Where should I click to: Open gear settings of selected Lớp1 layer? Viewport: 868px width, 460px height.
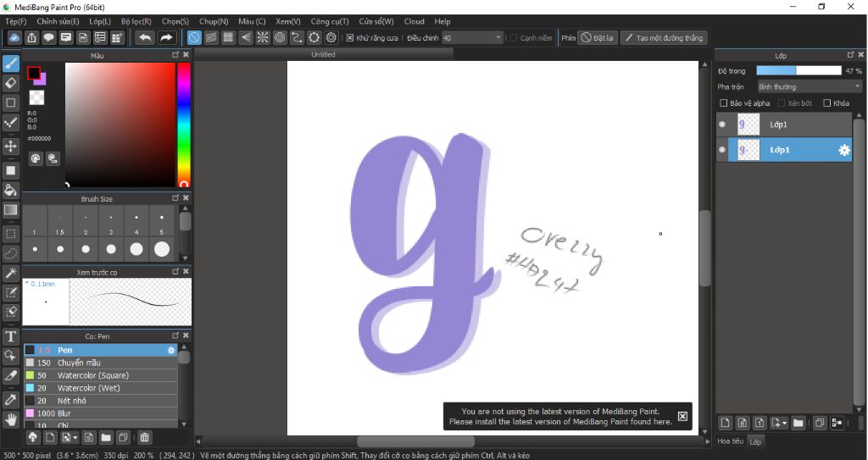pos(843,150)
